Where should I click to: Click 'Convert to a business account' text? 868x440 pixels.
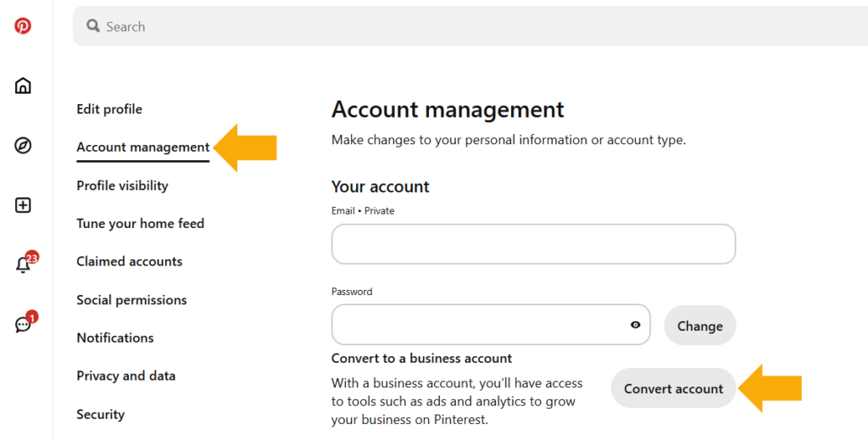point(422,359)
